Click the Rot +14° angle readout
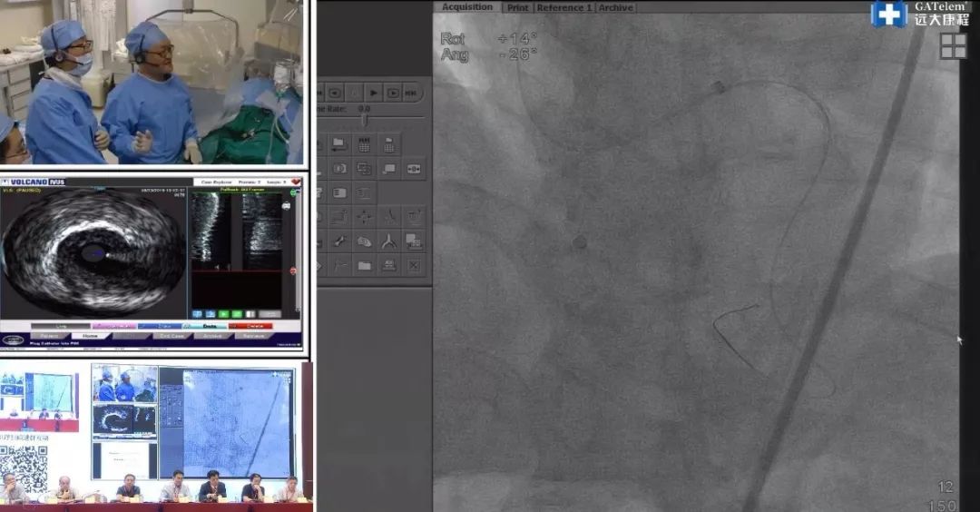The height and width of the screenshot is (512, 980). pyautogui.click(x=488, y=39)
